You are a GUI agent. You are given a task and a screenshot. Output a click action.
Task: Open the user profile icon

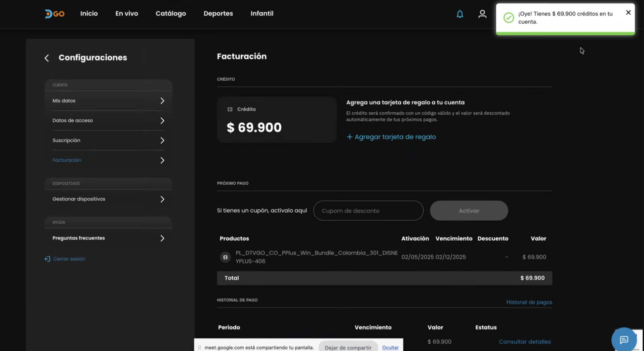point(482,14)
